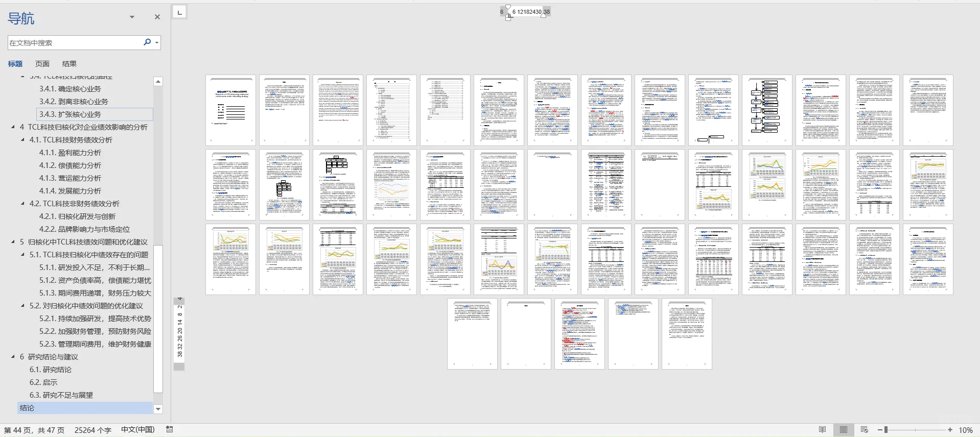This screenshot has height=437, width=980.
Task: Open the cover page thumbnail, first in top row
Action: [x=230, y=110]
